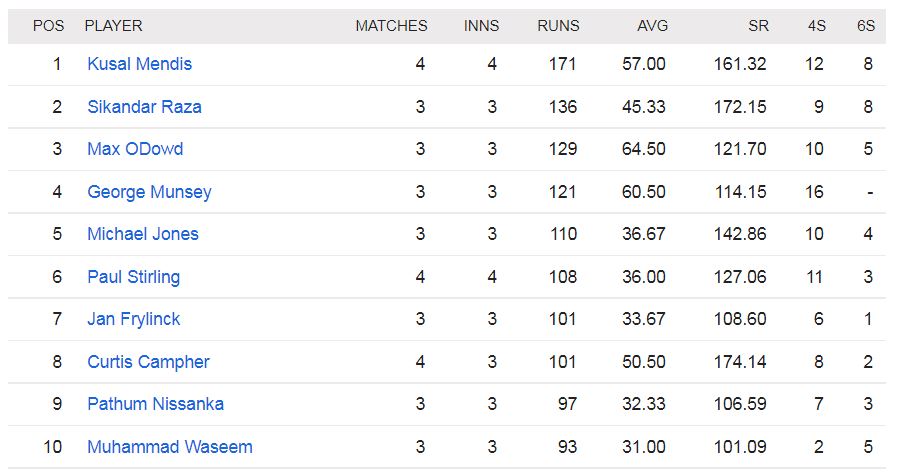Screen dimensions: 898x476
Task: Sort by the 6S column header
Action: [x=866, y=26]
